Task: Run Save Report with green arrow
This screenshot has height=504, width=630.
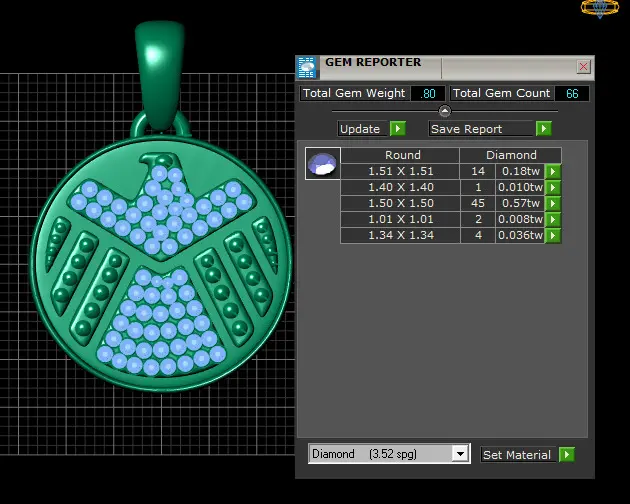Action: 544,129
